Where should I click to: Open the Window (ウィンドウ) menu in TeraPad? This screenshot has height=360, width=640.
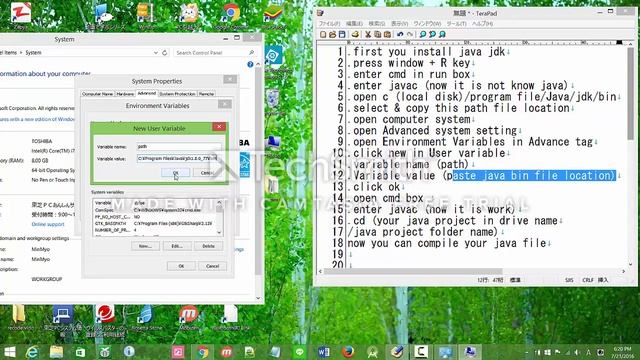[x=427, y=24]
